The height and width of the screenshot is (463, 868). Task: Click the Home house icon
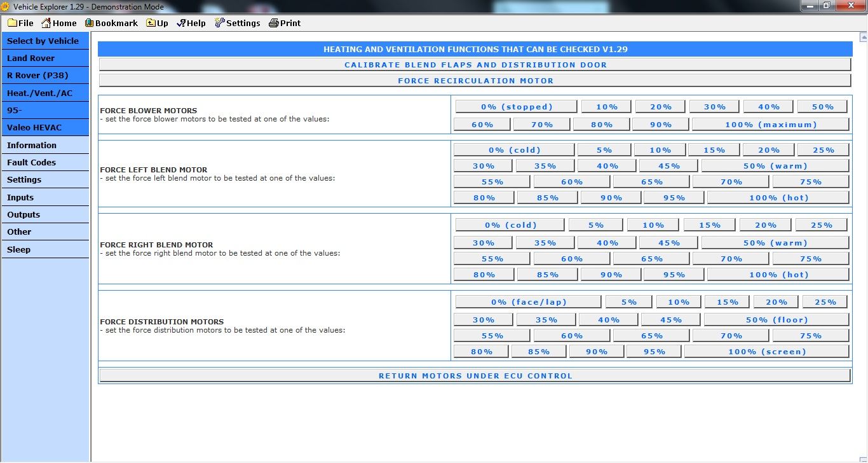(x=46, y=23)
